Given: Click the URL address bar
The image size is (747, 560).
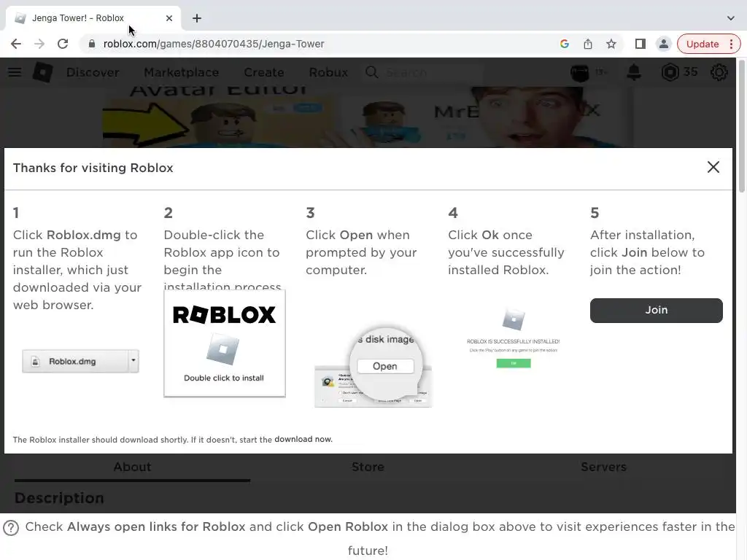Looking at the screenshot, I should (324, 44).
